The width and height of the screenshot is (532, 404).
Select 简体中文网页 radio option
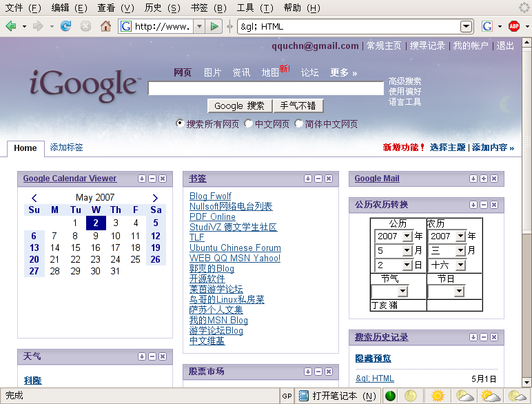298,123
